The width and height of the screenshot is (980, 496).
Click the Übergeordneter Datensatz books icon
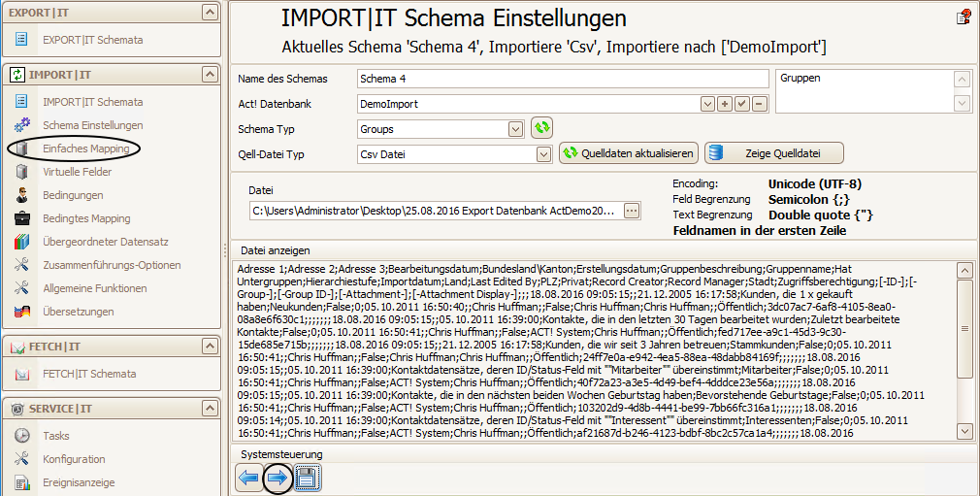click(22, 242)
